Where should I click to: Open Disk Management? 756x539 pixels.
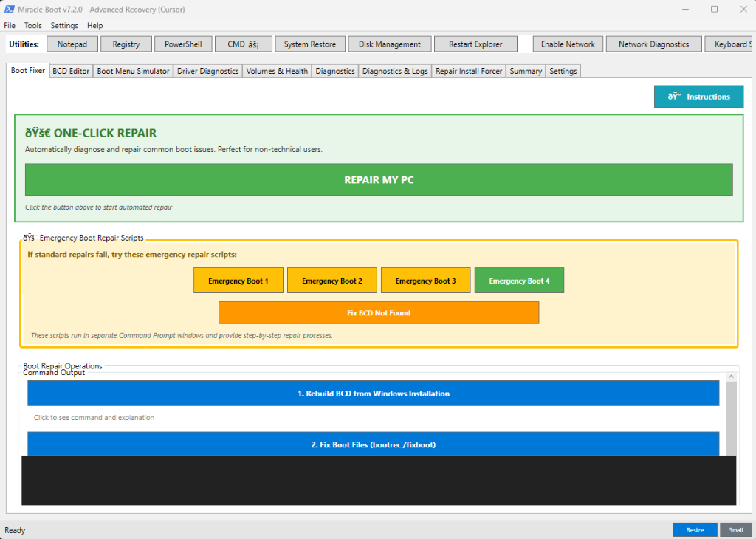(x=389, y=44)
